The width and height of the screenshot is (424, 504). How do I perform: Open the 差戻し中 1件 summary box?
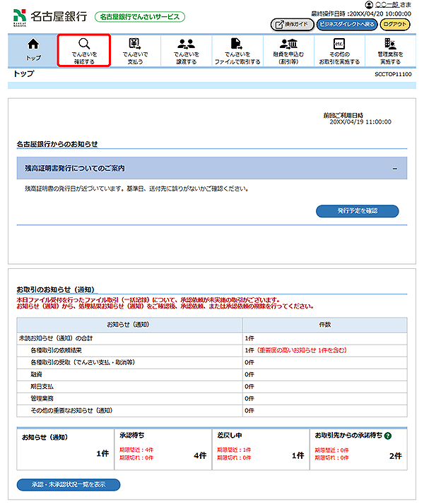point(259,447)
